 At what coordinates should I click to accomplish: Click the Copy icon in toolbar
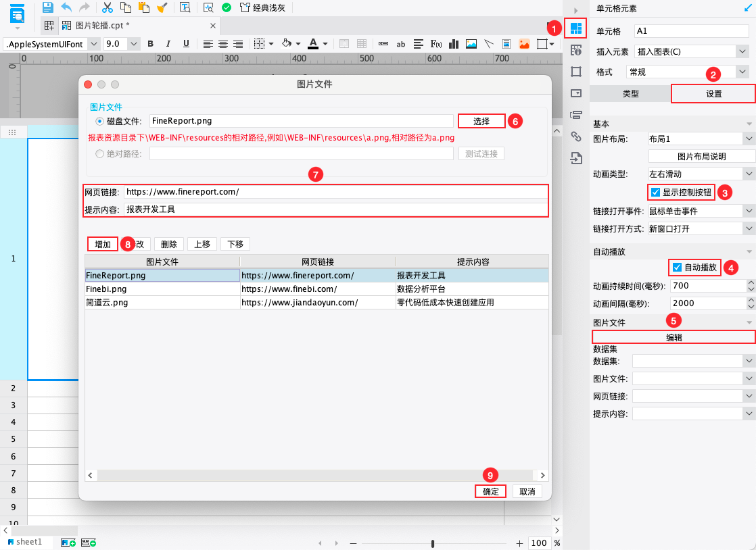coord(125,7)
